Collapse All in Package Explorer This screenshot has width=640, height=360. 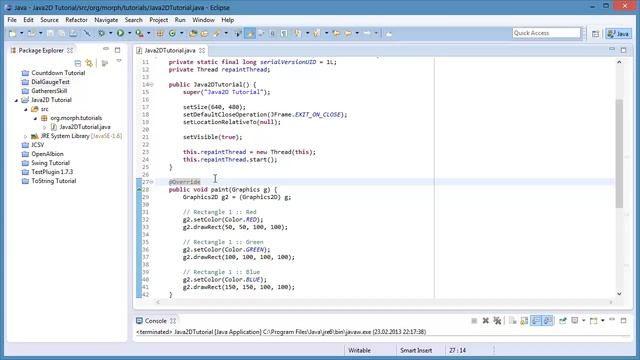78,63
